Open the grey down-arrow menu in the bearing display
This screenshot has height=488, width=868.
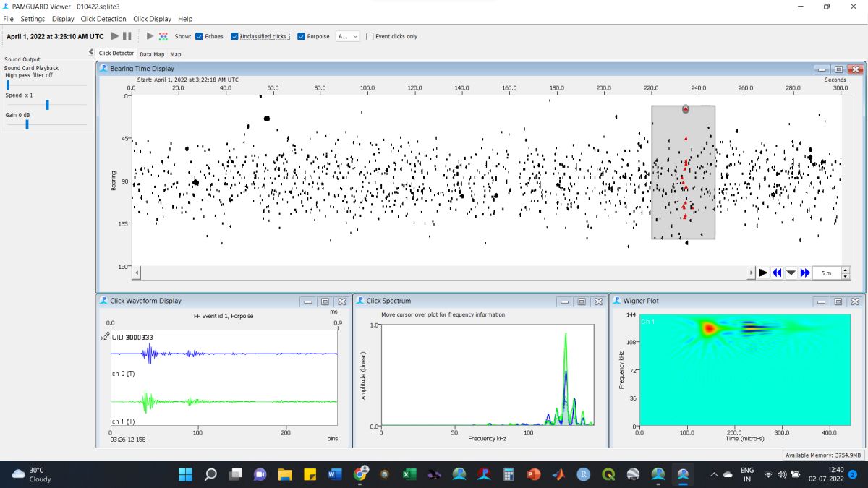[791, 273]
